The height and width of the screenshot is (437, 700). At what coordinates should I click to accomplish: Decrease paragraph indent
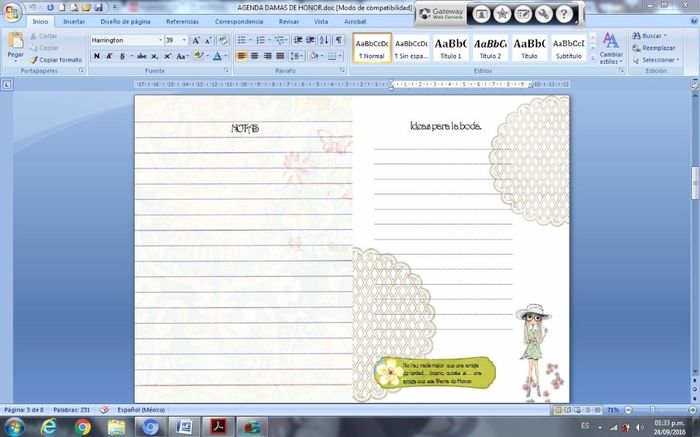click(298, 41)
